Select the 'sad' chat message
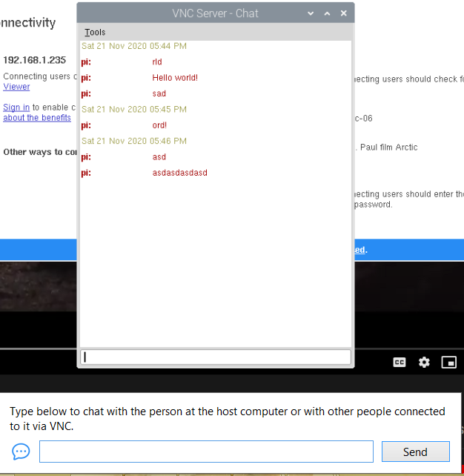464x476 pixels. 159,93
